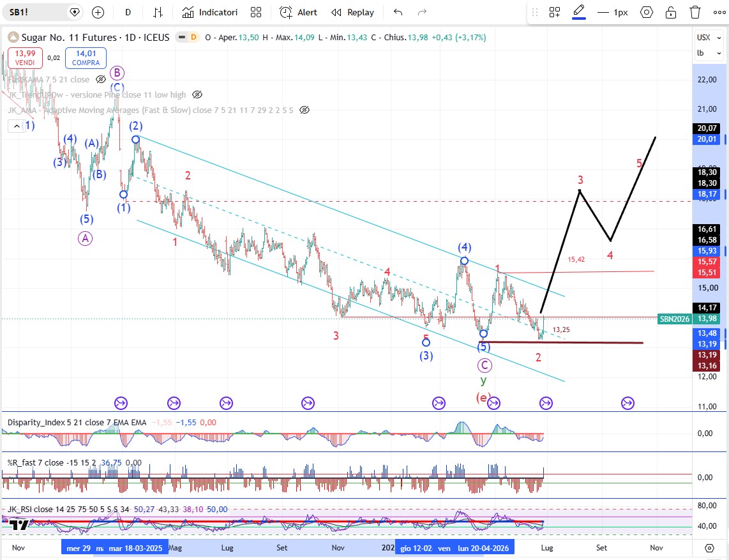The width and height of the screenshot is (729, 560).
Task: Open indicator templates grid icon
Action: pyautogui.click(x=256, y=13)
